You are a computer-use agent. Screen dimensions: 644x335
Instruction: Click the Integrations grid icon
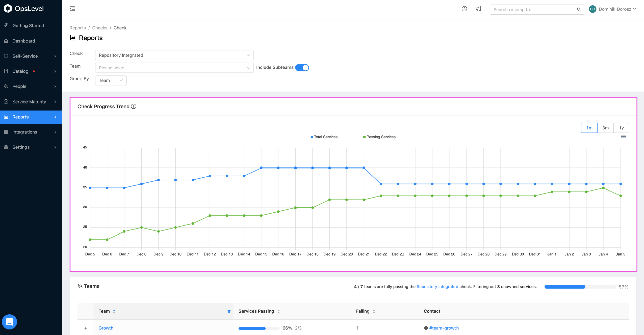(6, 132)
